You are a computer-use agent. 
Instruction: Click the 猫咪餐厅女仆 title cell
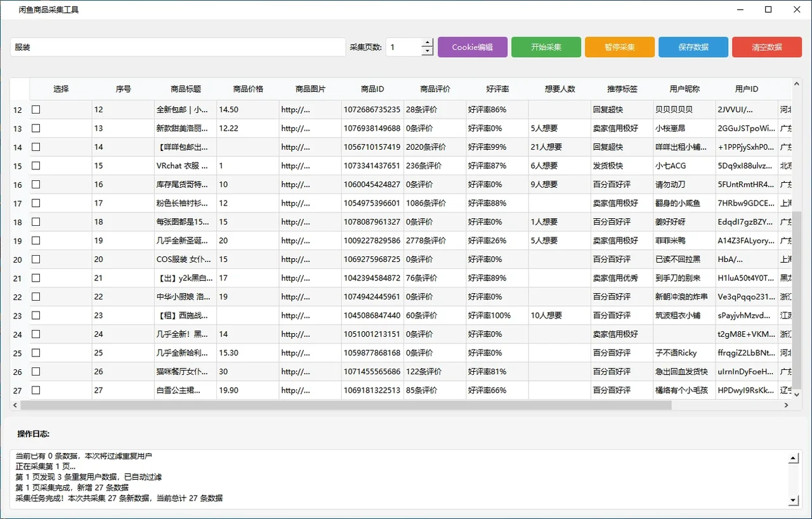[186, 371]
